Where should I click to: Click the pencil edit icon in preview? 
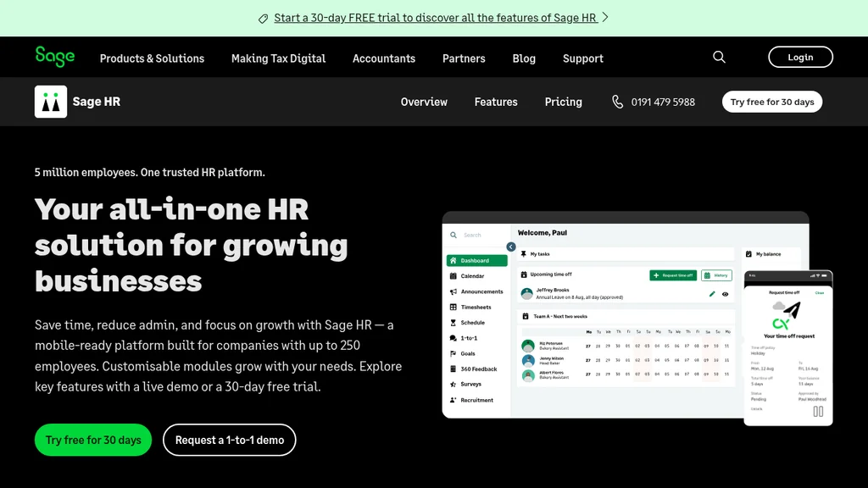(x=712, y=294)
